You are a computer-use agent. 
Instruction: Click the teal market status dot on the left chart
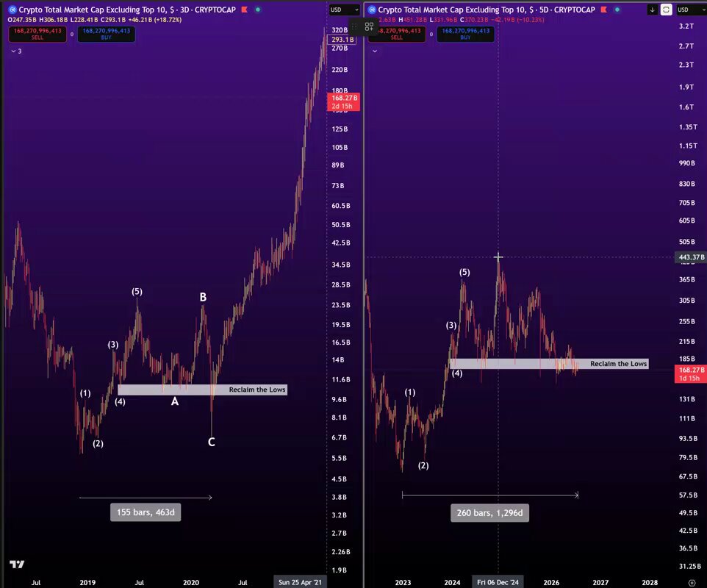coord(257,10)
